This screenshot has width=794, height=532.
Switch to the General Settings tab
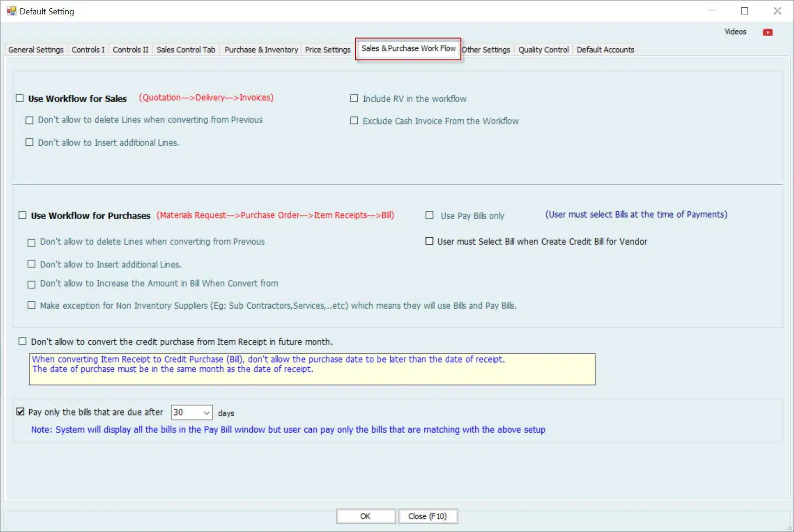[x=36, y=50]
